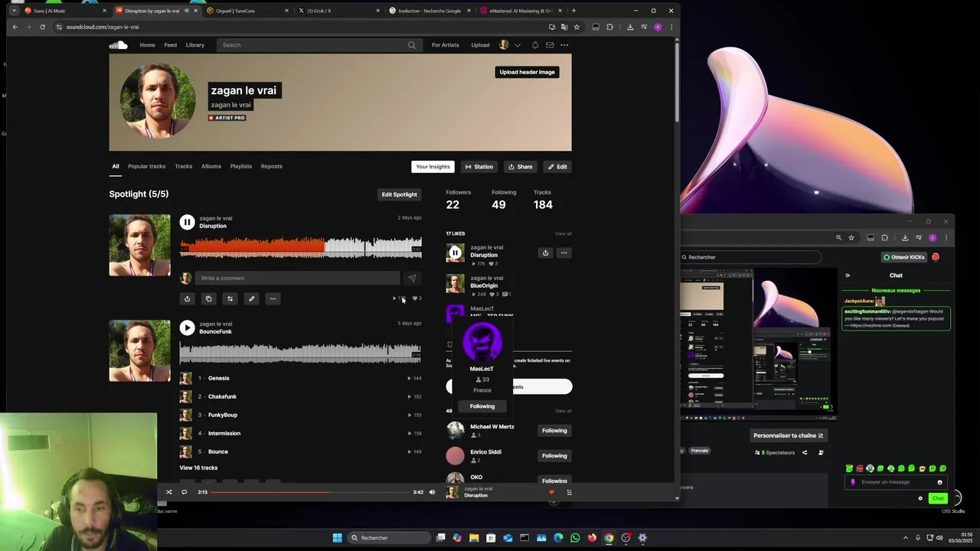Toggle repeat in the bottom player bar
The width and height of the screenshot is (980, 551).
184,492
